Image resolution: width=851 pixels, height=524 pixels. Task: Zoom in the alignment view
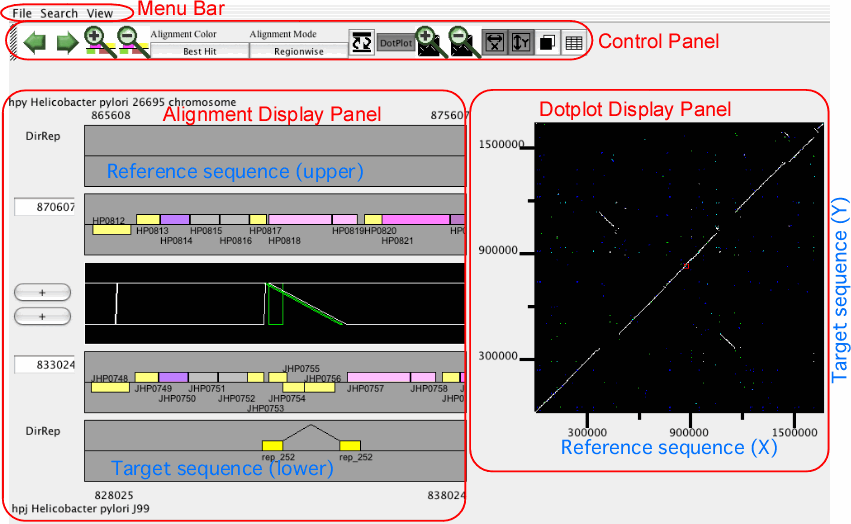point(100,42)
